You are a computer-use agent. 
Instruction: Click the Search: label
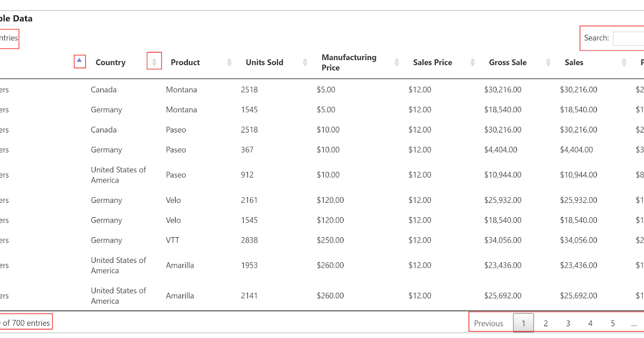(x=596, y=38)
